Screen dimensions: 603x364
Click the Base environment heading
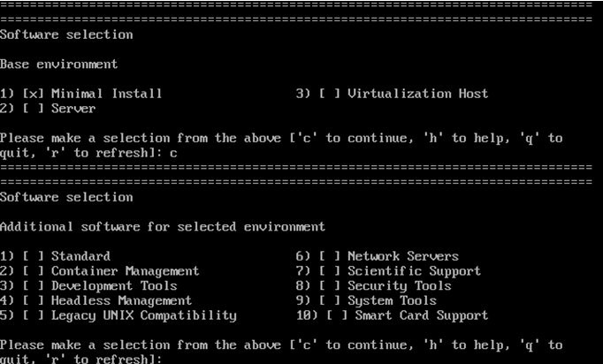pos(58,64)
